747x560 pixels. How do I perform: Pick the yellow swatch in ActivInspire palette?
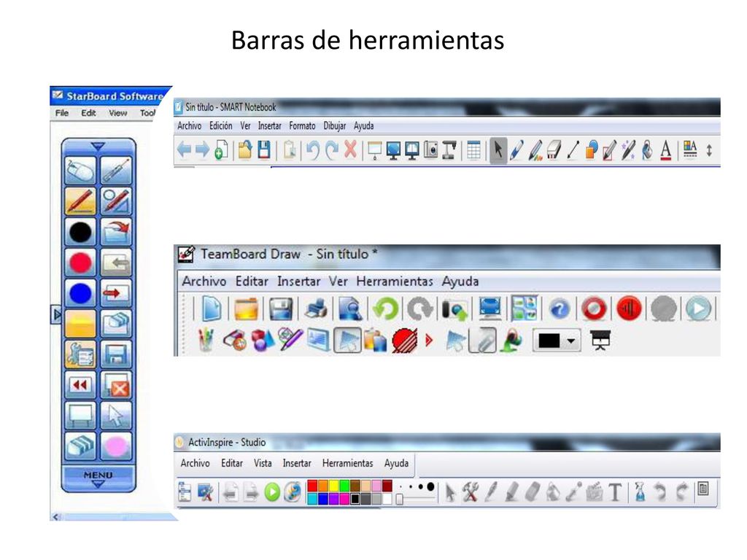coord(333,486)
